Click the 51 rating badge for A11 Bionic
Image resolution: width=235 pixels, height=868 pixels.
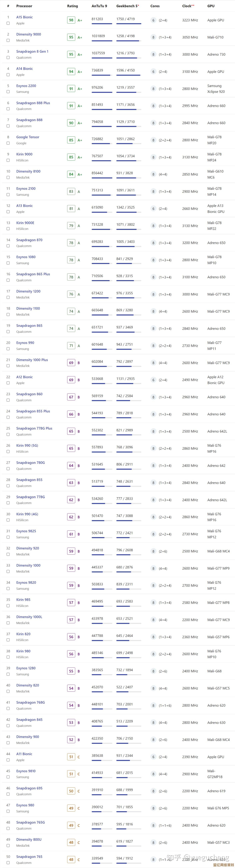[71, 757]
